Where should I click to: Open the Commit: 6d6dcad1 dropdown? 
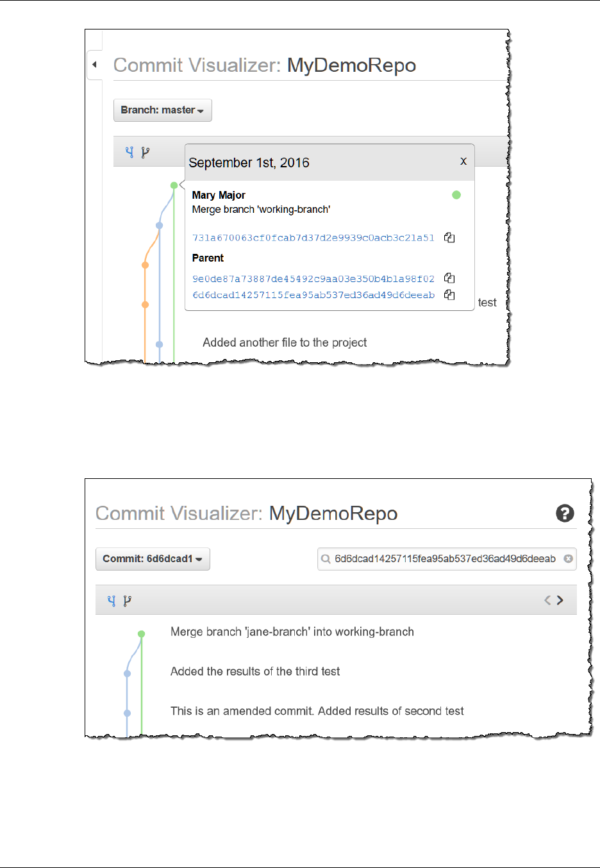pos(153,559)
